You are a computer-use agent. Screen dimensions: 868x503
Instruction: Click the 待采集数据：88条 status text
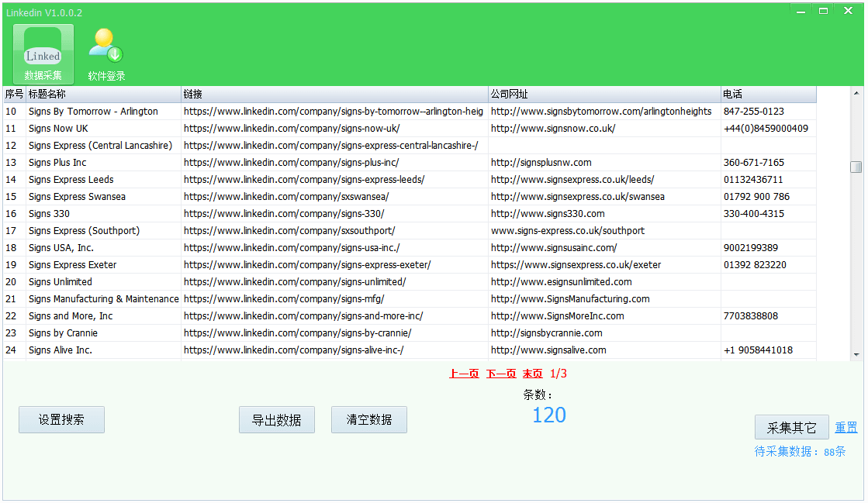(800, 452)
